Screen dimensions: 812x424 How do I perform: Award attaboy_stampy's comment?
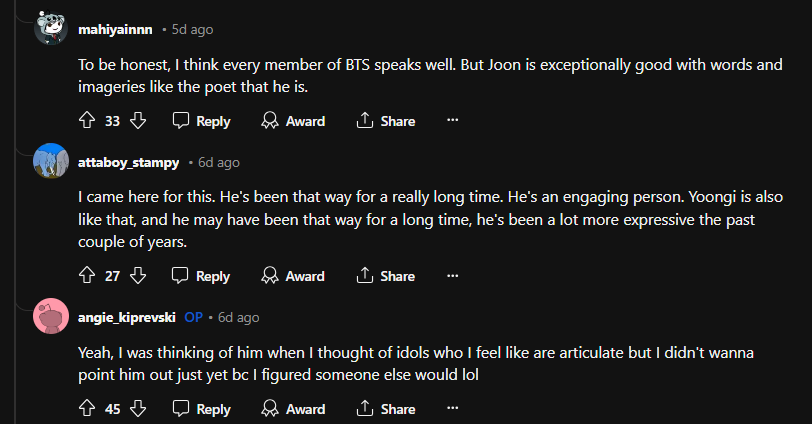pyautogui.click(x=293, y=276)
